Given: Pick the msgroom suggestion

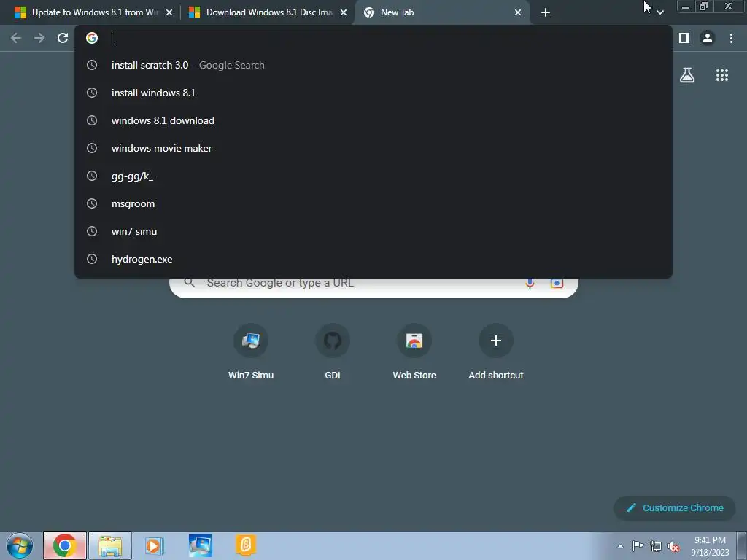Looking at the screenshot, I should coord(373,203).
